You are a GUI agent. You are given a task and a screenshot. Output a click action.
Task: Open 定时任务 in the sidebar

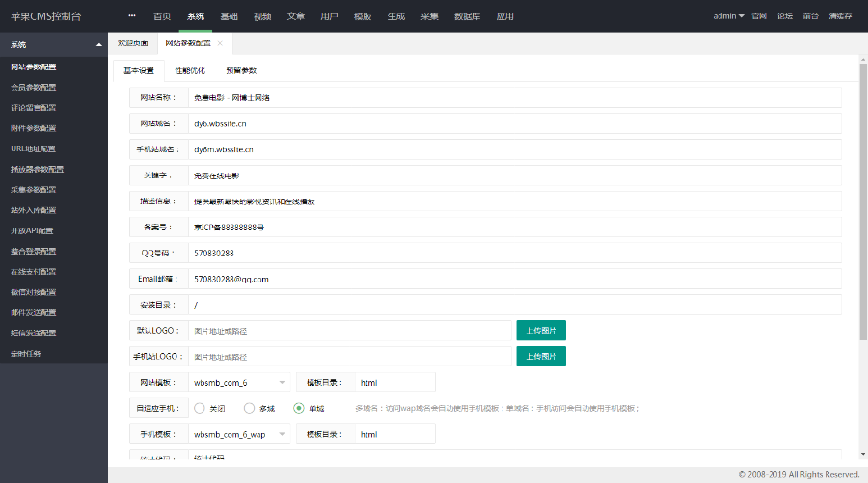(x=26, y=353)
